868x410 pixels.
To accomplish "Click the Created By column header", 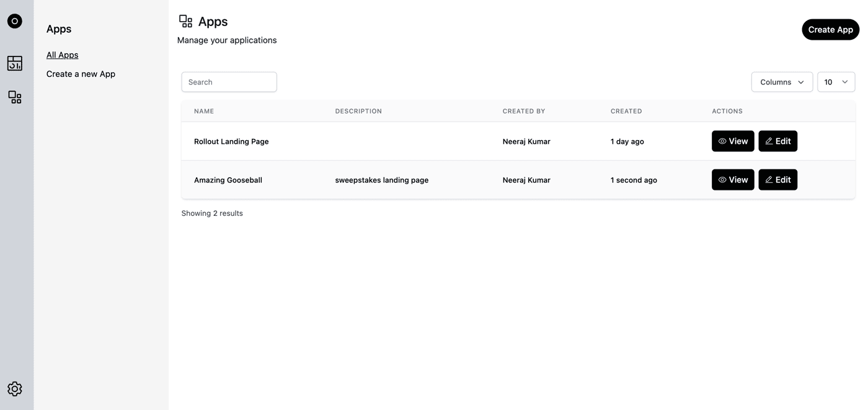I will click(x=524, y=111).
